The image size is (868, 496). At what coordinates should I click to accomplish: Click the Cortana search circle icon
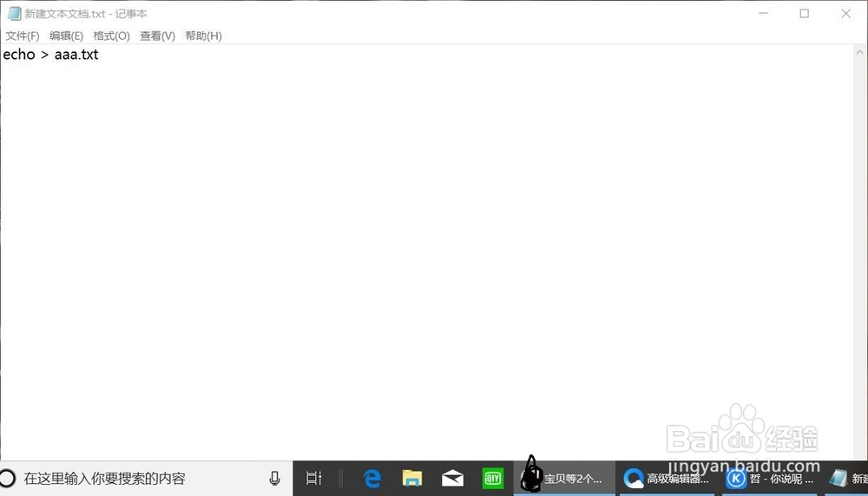[x=8, y=479]
